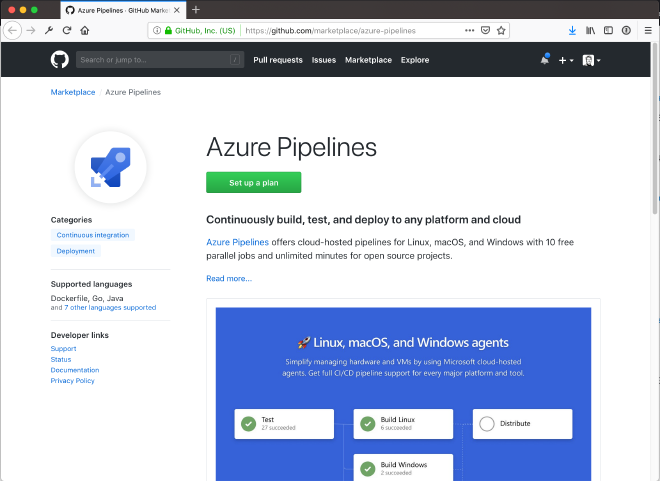
Task: Select the Azure Pipelines browser tab
Action: 122,10
